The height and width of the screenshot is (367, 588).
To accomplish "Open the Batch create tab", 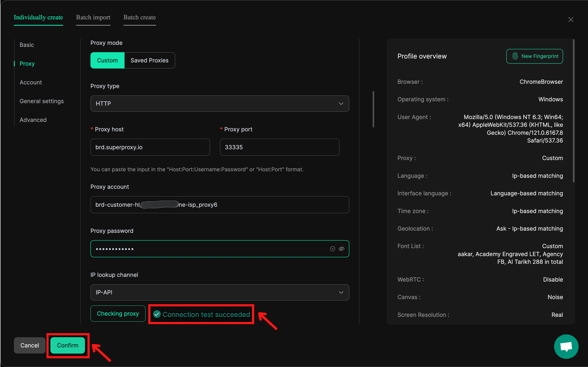I will click(x=139, y=18).
